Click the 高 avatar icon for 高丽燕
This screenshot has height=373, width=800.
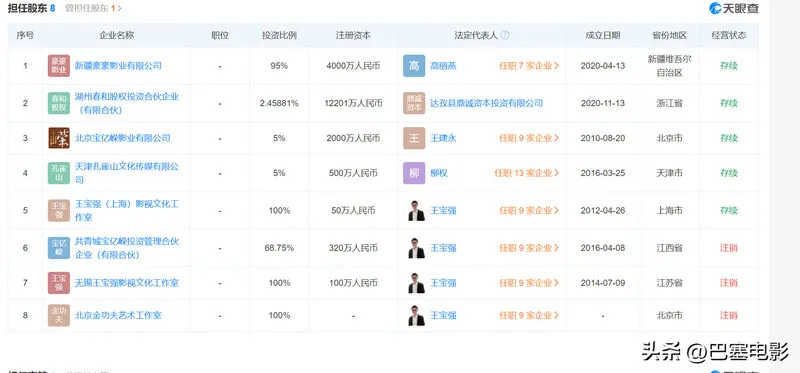click(414, 66)
